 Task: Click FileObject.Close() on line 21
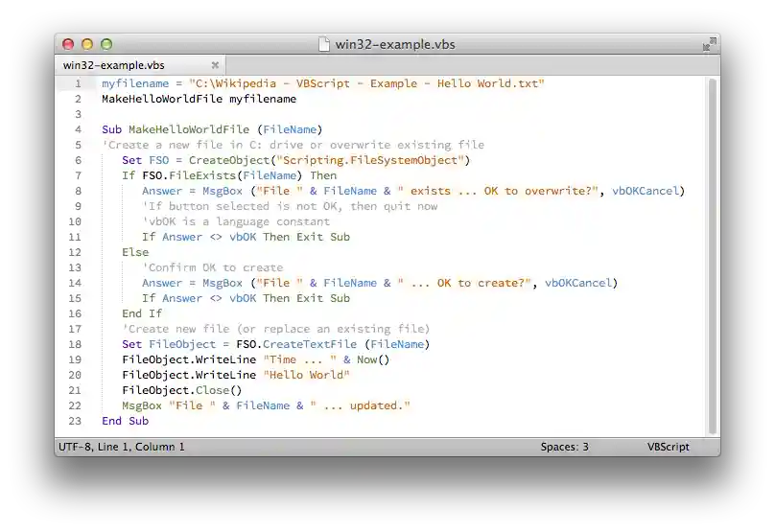coord(181,390)
